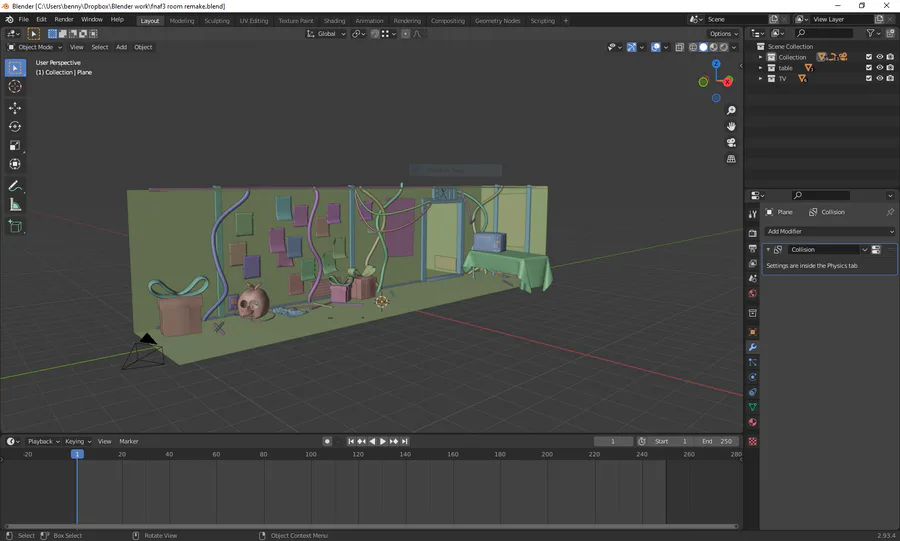Uncheck the TV collection exclude checkbox
The image size is (900, 541).
(868, 78)
